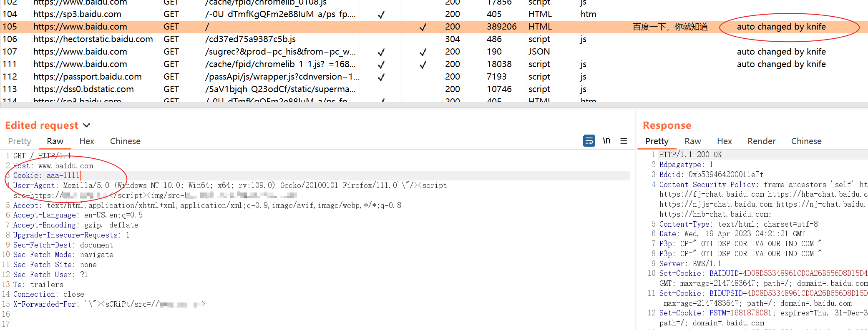Click the Sec-Fetch-Dest: document line

point(63,245)
